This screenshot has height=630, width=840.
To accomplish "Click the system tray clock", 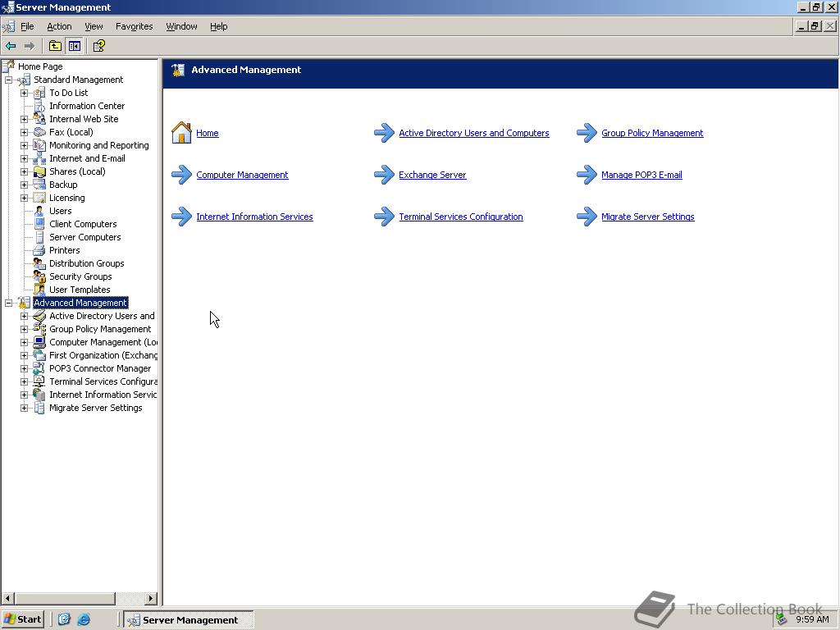I will click(x=812, y=619).
